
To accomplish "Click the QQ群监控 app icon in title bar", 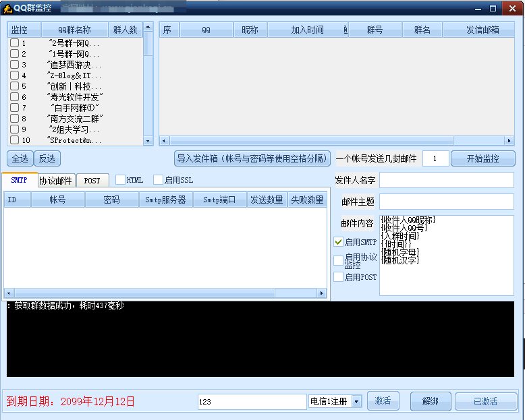I will [7, 8].
